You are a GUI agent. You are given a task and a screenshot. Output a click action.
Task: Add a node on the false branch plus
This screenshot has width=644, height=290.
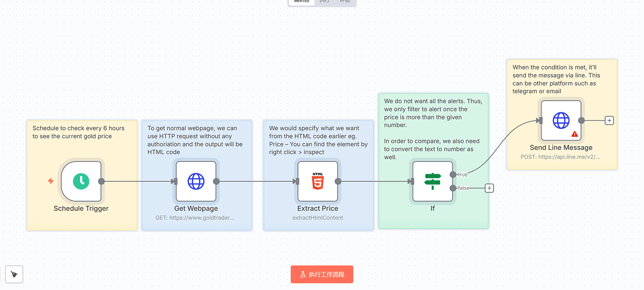point(489,188)
